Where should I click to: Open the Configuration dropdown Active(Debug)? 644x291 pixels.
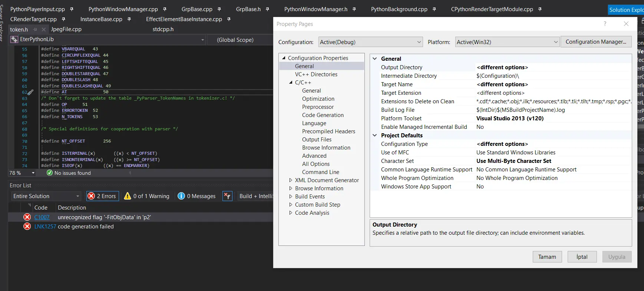[x=370, y=42]
